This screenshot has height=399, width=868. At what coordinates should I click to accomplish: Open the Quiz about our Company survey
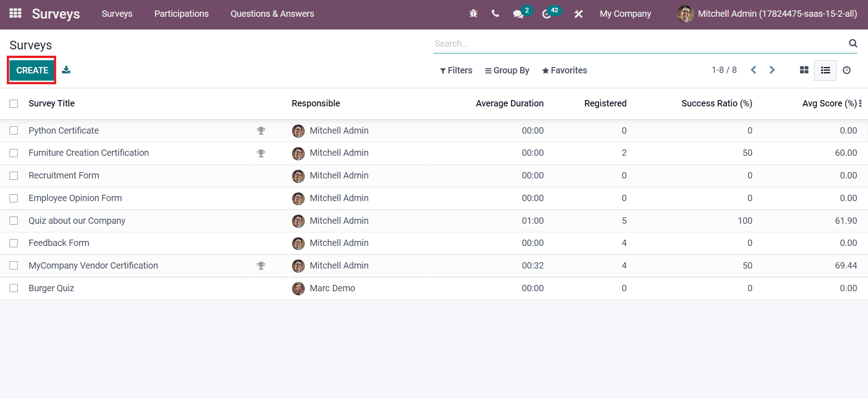point(77,221)
